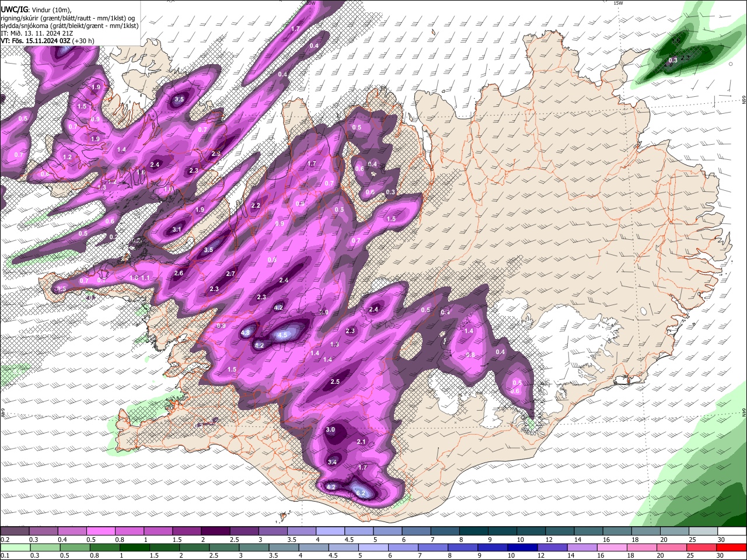This screenshot has width=747, height=560.
Task: Click the 0.3 value inside green rain area
Action: coord(673,60)
